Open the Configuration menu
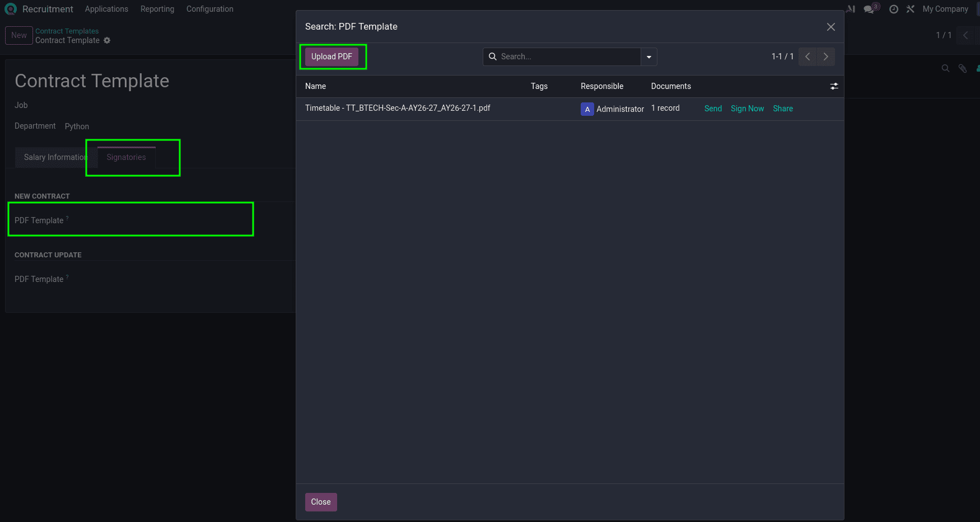The image size is (980, 522). tap(210, 9)
